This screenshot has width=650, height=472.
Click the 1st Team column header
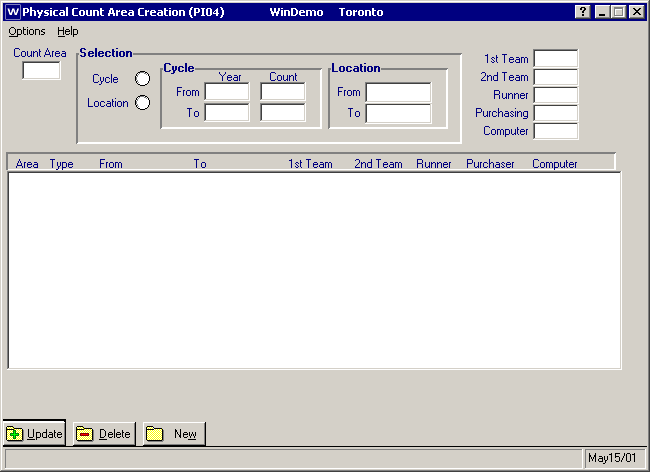click(310, 164)
